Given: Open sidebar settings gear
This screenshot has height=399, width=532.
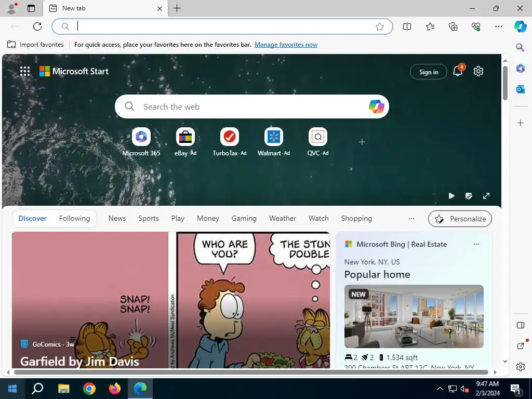Looking at the screenshot, I should click(x=520, y=367).
